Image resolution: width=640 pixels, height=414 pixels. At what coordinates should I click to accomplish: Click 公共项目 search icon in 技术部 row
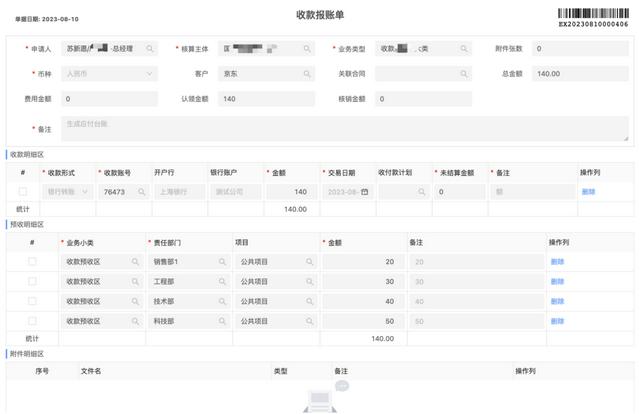[x=309, y=301]
